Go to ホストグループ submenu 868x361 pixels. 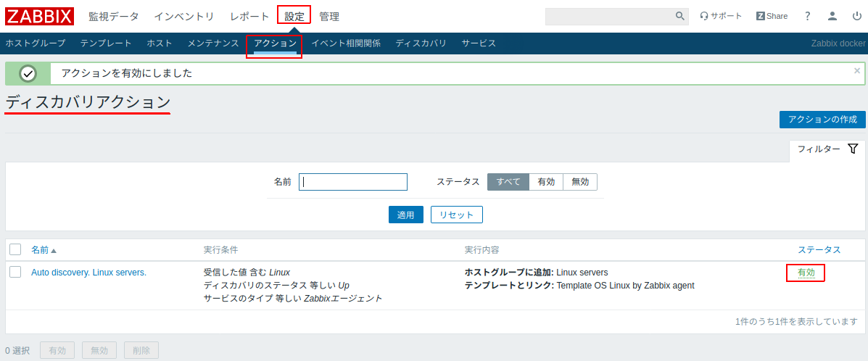click(x=36, y=43)
